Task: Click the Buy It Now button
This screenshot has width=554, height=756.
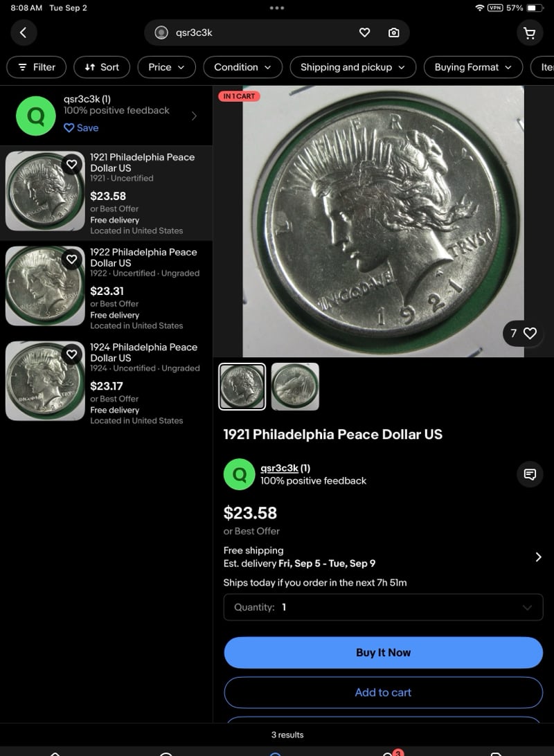Action: pos(384,652)
